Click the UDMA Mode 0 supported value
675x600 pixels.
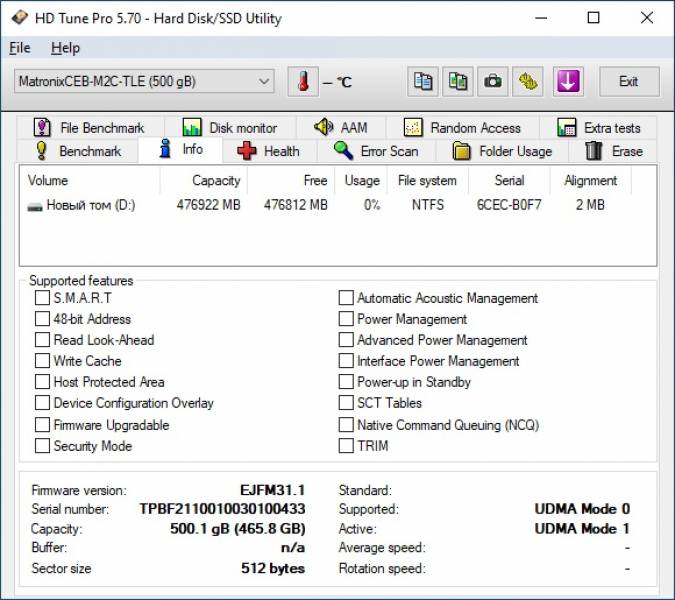[x=582, y=509]
